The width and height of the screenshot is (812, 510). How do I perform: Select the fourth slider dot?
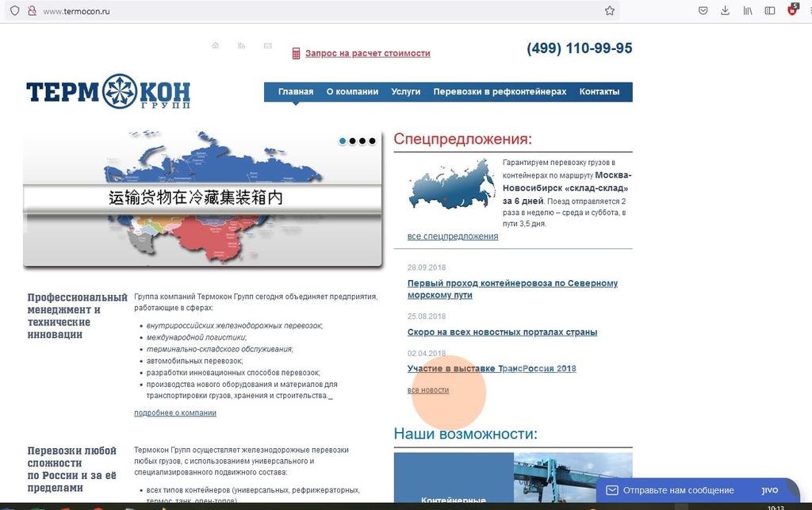373,141
